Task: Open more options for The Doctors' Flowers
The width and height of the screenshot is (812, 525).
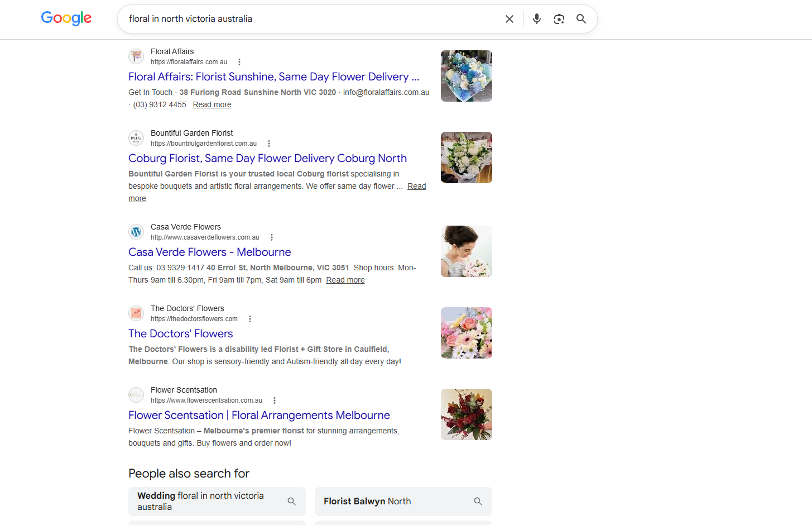Action: click(x=250, y=319)
